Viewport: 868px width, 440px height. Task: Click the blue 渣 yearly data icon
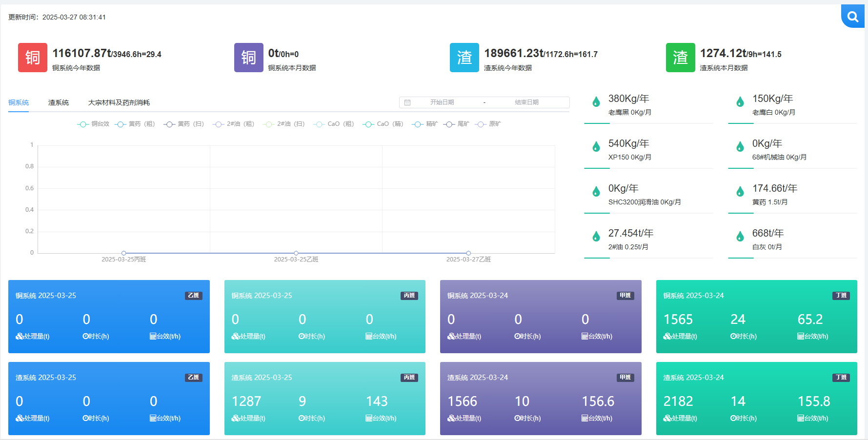(464, 58)
